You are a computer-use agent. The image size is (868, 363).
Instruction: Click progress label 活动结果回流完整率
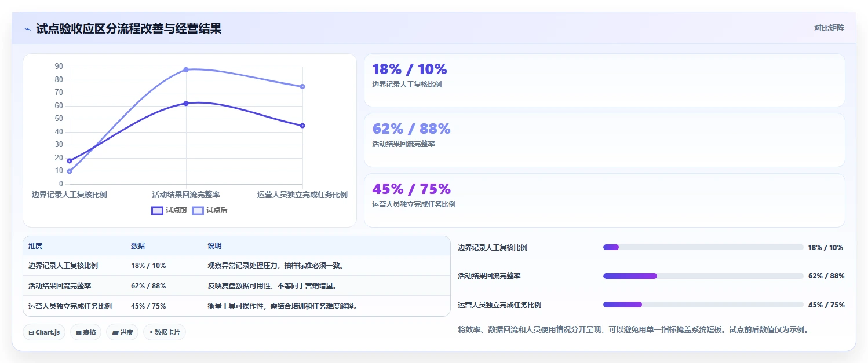[x=489, y=276]
